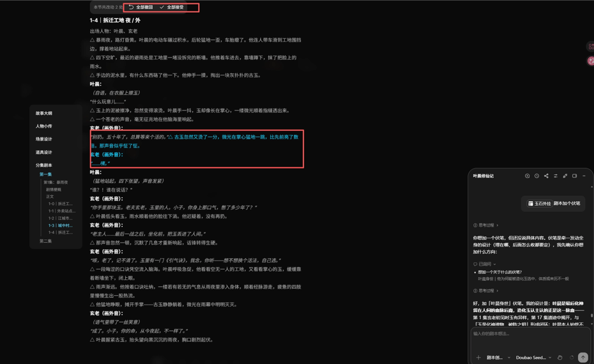Open 人物小传 in the sidebar
Screen dimensions: 594x364
pos(44,126)
